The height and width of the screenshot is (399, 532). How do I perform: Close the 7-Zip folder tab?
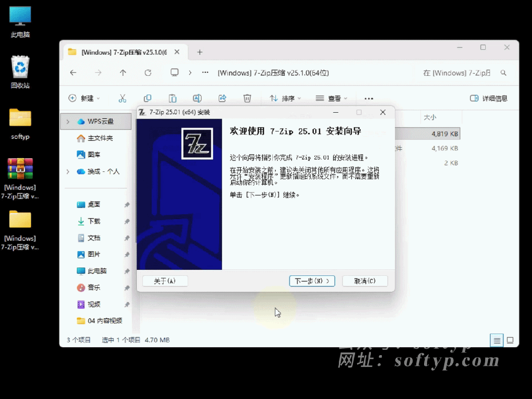(177, 52)
